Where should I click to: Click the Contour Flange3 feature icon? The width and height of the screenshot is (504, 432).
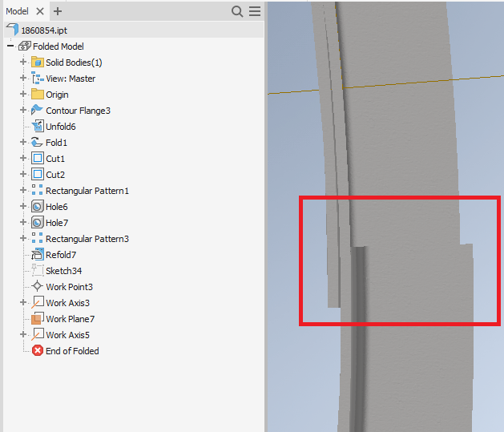click(37, 110)
